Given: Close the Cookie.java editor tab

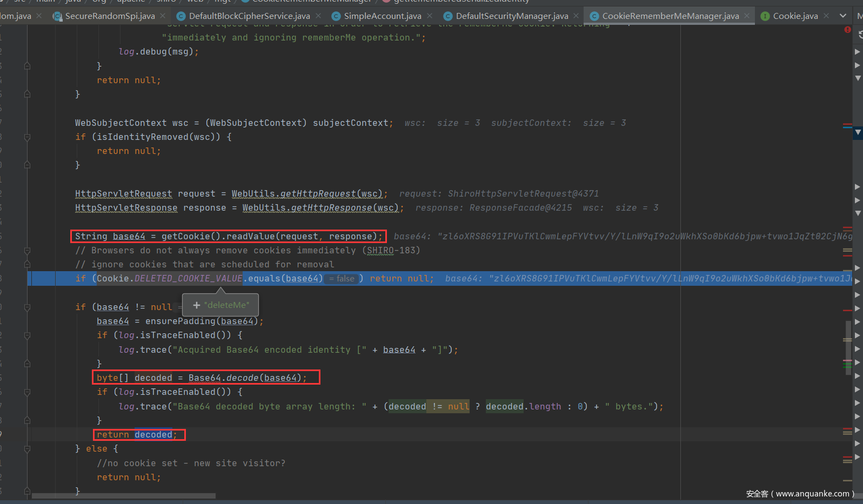Looking at the screenshot, I should point(826,16).
